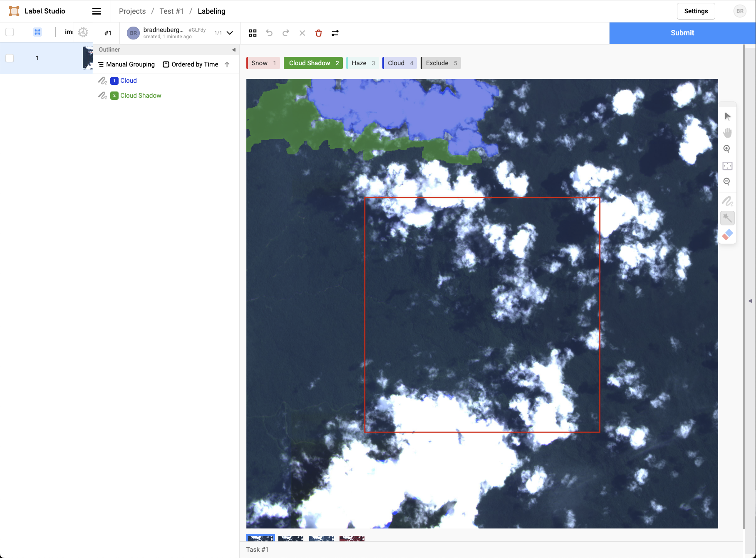This screenshot has height=558, width=756.
Task: Select the hand pan tool
Action: tap(727, 133)
